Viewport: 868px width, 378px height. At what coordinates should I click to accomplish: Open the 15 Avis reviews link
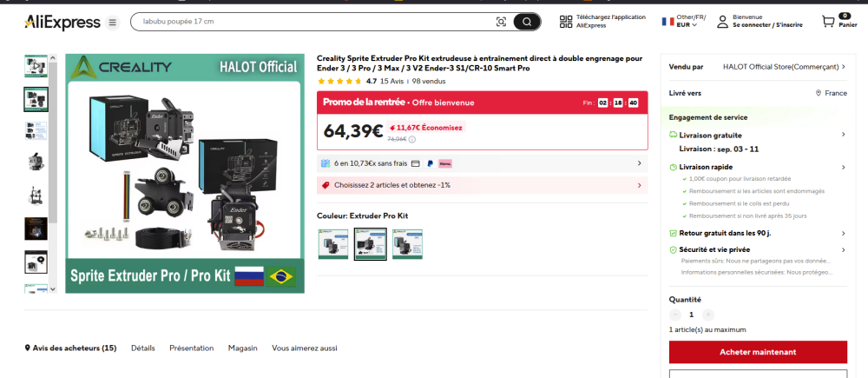coord(392,81)
